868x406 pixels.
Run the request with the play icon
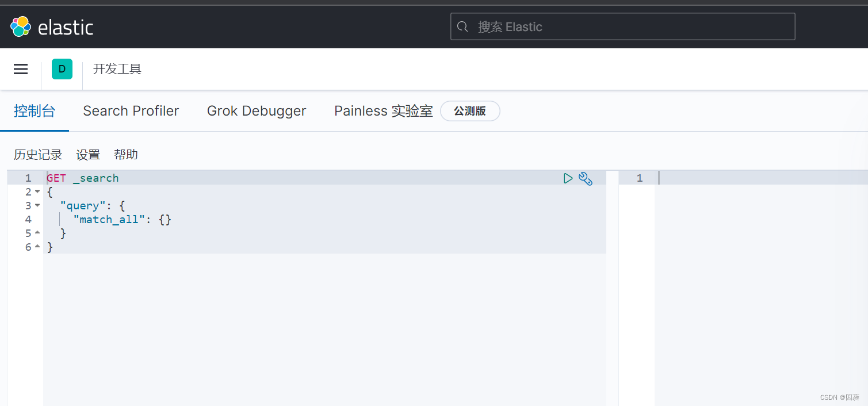coord(568,178)
